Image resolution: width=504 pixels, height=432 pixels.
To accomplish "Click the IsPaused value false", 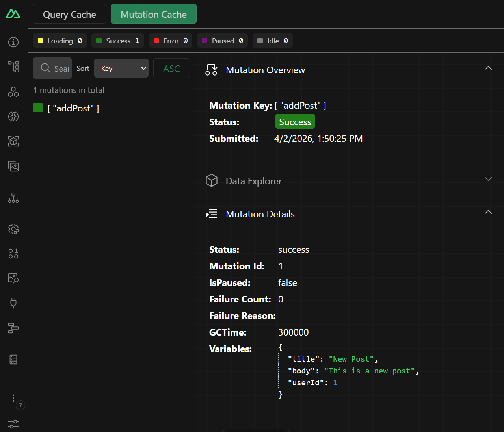I will [x=288, y=283].
